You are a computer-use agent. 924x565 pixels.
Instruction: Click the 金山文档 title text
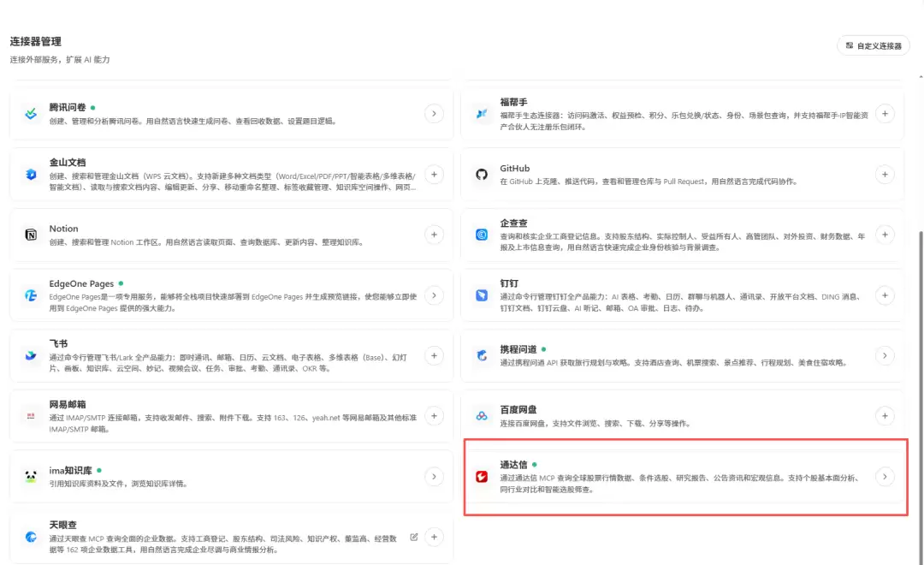coord(68,162)
